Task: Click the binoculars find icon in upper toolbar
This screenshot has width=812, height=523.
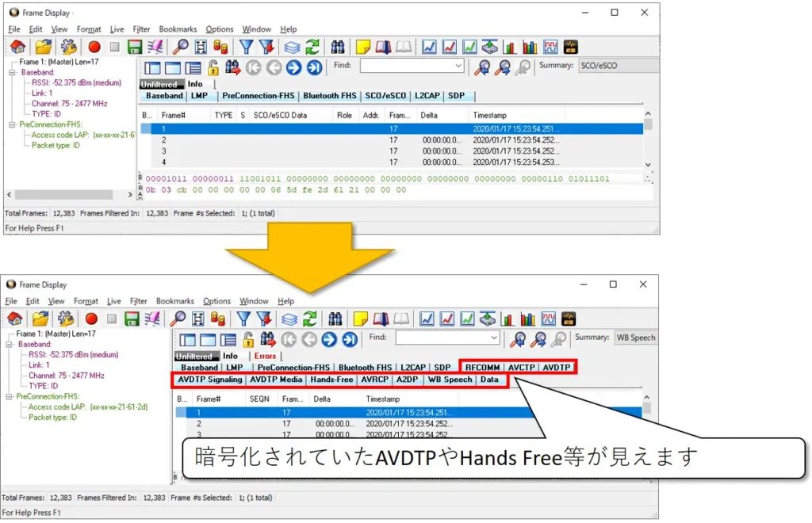Action: click(337, 47)
